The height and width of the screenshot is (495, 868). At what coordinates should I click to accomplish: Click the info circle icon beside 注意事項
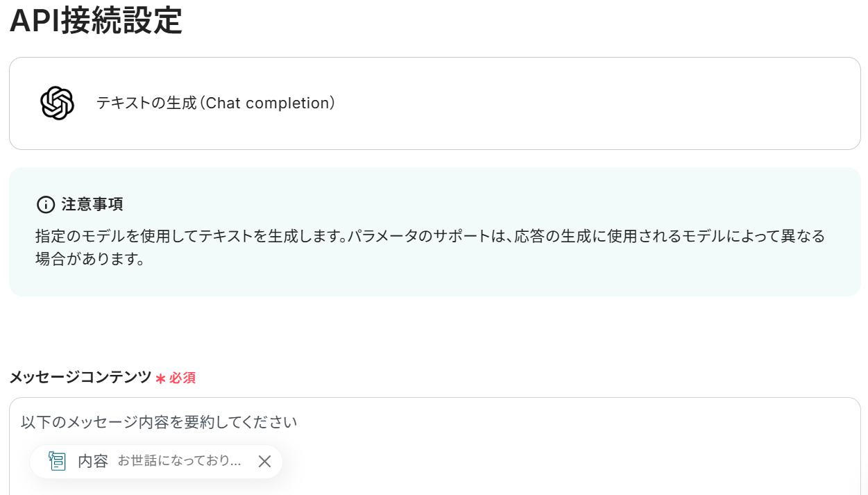pos(45,205)
